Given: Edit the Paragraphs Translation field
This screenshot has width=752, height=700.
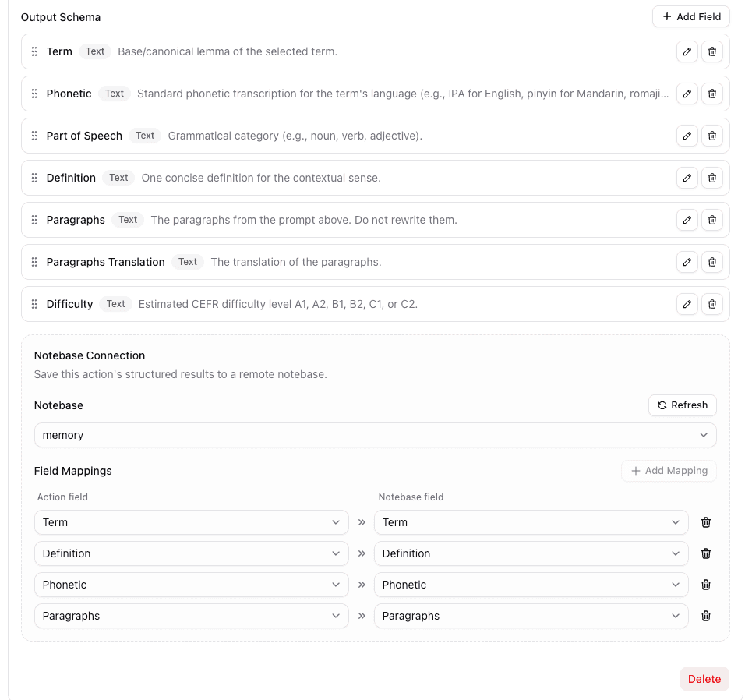Looking at the screenshot, I should coord(687,262).
